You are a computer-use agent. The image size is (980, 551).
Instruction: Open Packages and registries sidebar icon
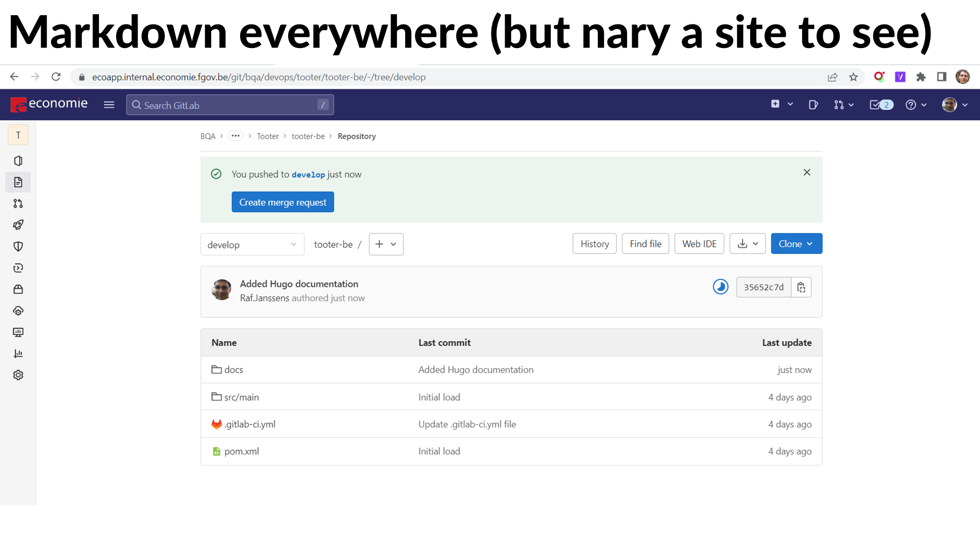18,289
